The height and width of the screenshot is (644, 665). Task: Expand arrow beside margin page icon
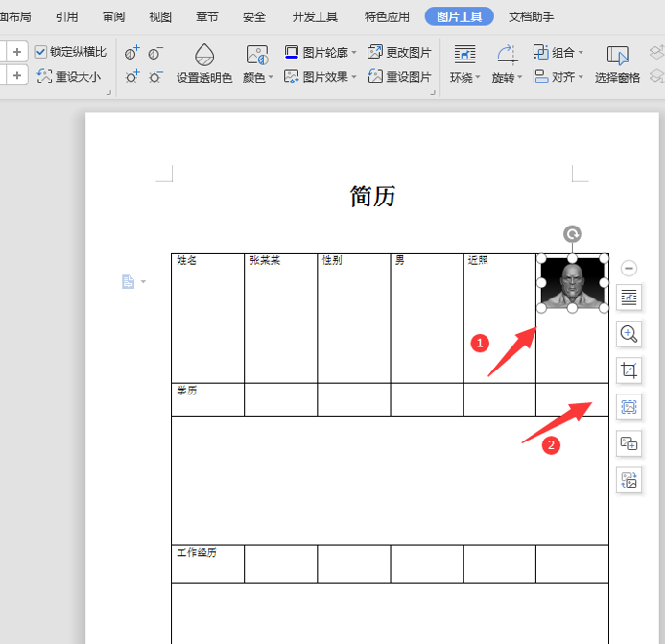coord(143,282)
